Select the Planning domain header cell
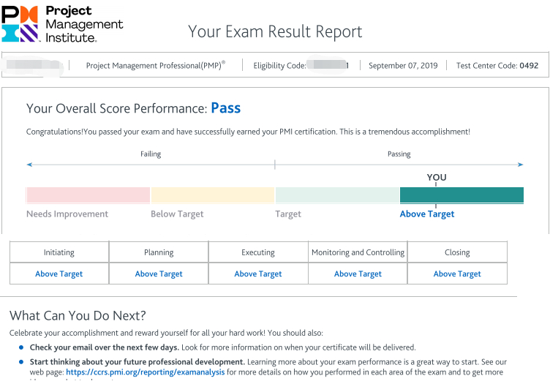 tap(159, 252)
